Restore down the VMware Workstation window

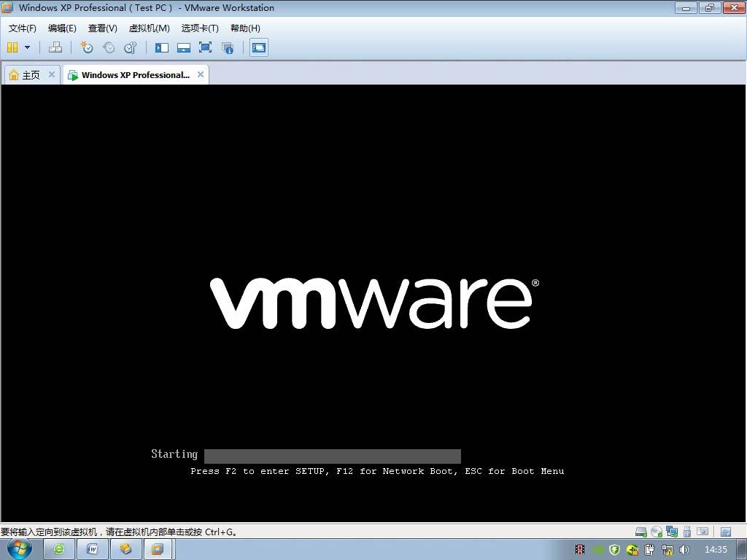[x=710, y=7]
